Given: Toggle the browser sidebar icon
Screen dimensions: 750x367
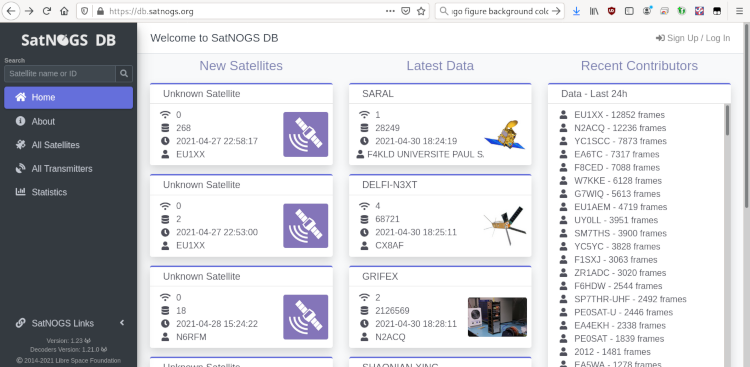Looking at the screenshot, I should pos(629,11).
